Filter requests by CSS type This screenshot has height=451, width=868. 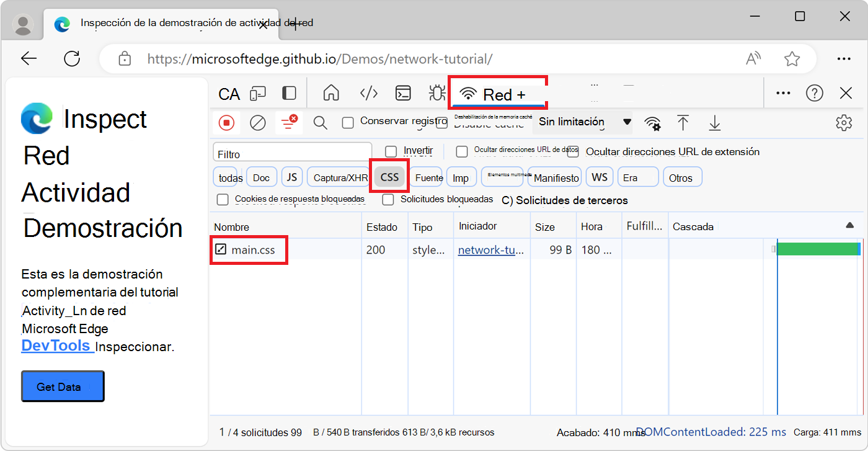point(389,177)
